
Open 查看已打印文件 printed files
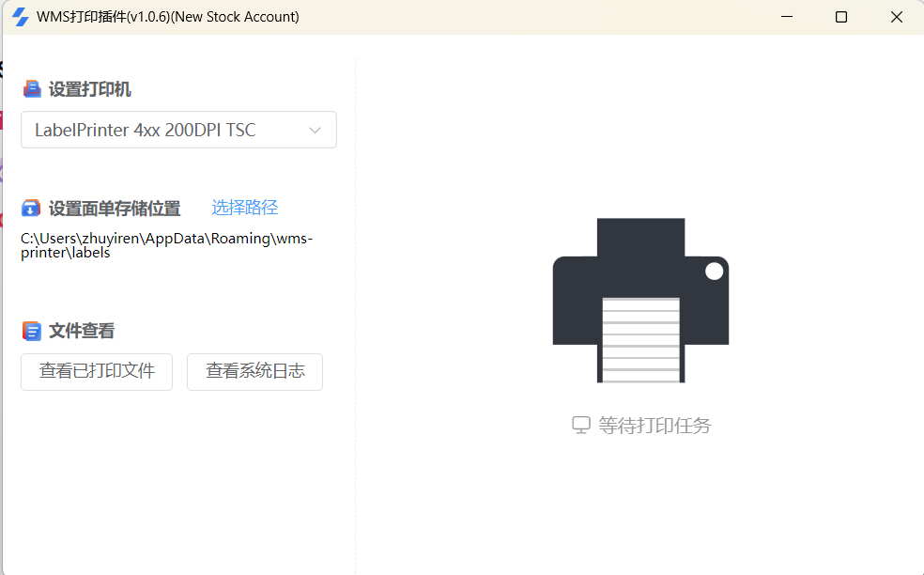pos(97,371)
